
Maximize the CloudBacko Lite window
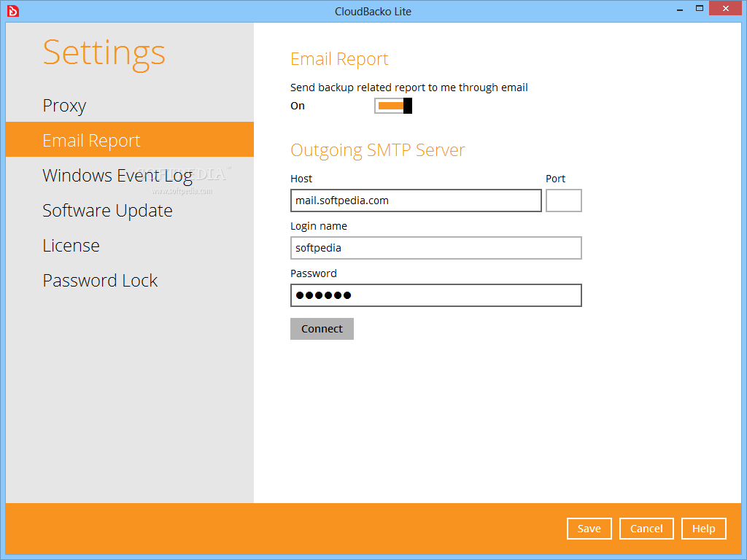click(x=700, y=8)
